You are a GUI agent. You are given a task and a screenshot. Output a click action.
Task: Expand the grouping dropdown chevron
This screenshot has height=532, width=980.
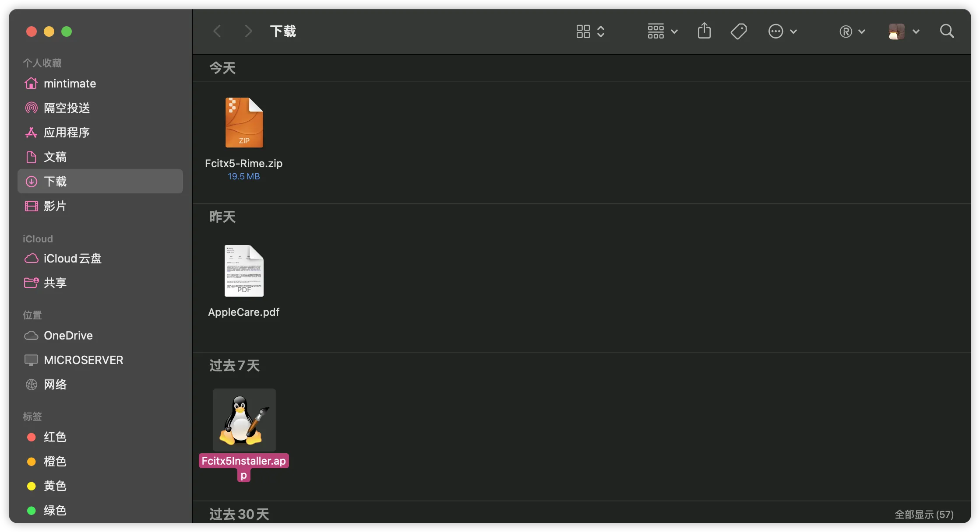click(674, 31)
